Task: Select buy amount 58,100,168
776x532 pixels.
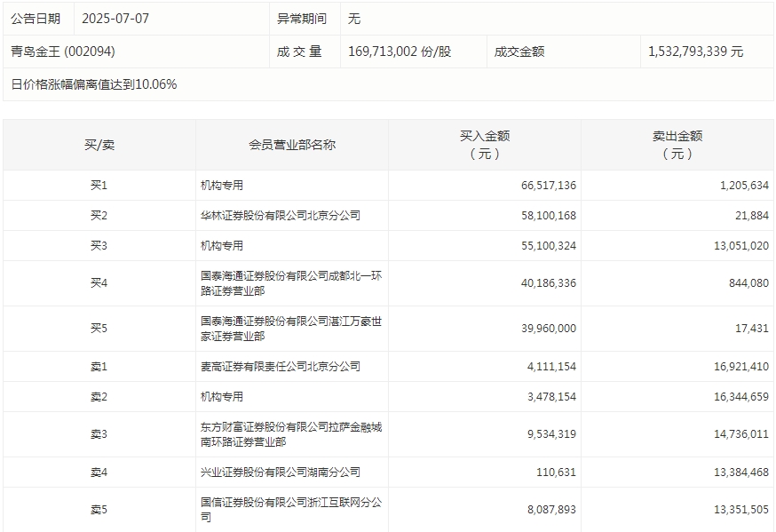Action: click(x=549, y=216)
